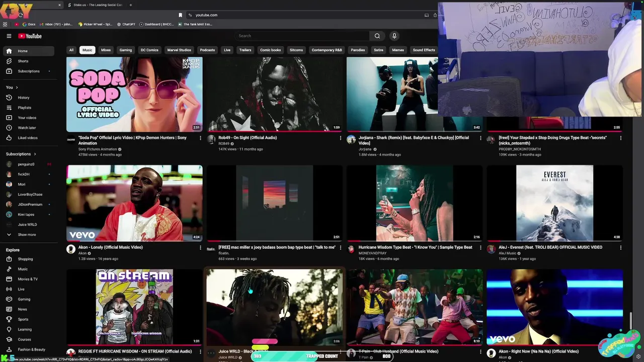Open Subscriptions in the sidebar
Viewport: 644px width, 362px height.
[x=28, y=71]
